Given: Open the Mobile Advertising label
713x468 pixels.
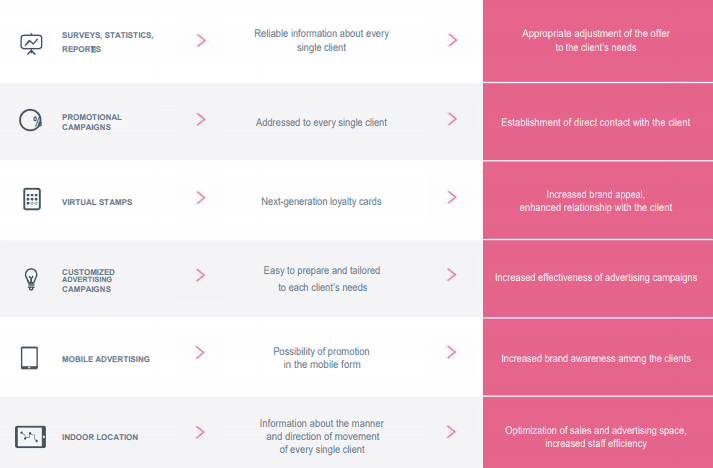Looking at the screenshot, I should coord(106,358).
